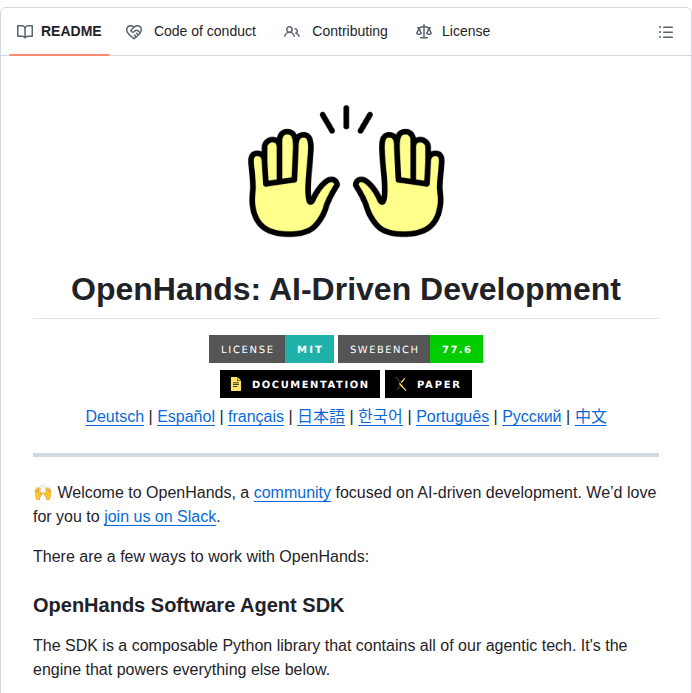Click the License scales icon
Screen dimensions: 692x693
point(424,32)
